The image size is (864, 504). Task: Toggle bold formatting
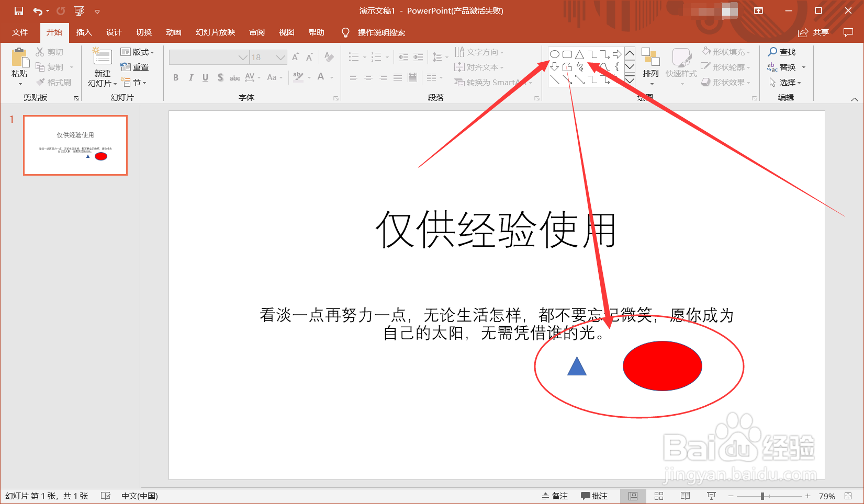[x=176, y=77]
